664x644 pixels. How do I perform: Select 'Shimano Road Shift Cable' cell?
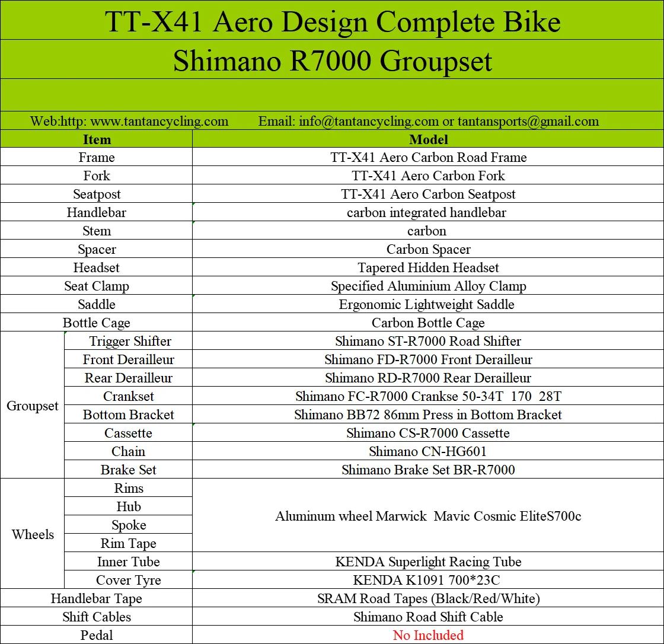[428, 617]
